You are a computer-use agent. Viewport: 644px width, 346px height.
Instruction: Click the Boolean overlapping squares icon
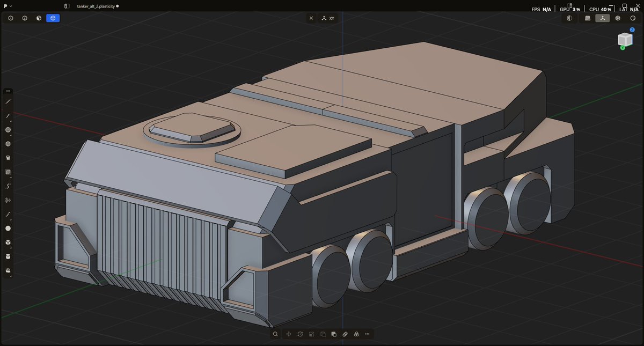click(334, 334)
